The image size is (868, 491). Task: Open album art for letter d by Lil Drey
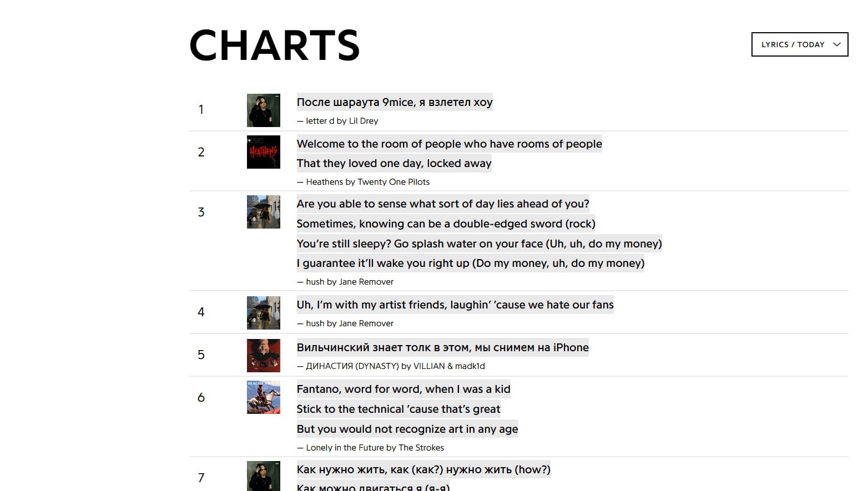[264, 110]
